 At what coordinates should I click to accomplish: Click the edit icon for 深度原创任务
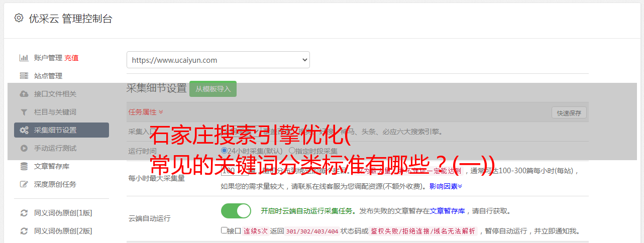pyautogui.click(x=24, y=184)
